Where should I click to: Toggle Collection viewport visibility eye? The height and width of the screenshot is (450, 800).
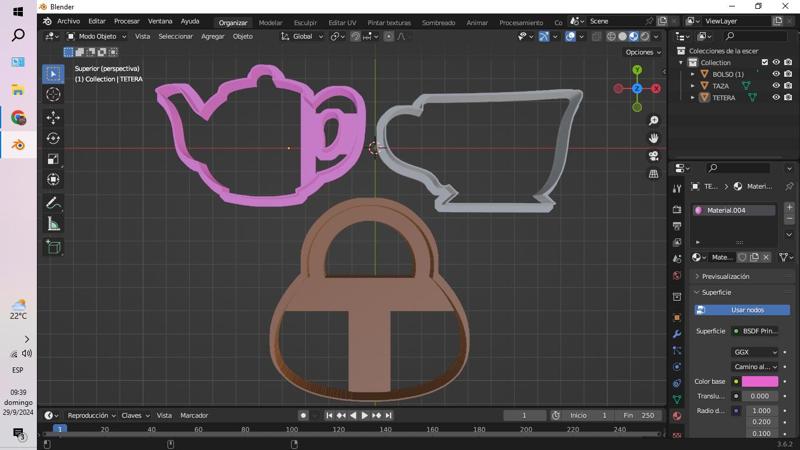click(x=776, y=62)
